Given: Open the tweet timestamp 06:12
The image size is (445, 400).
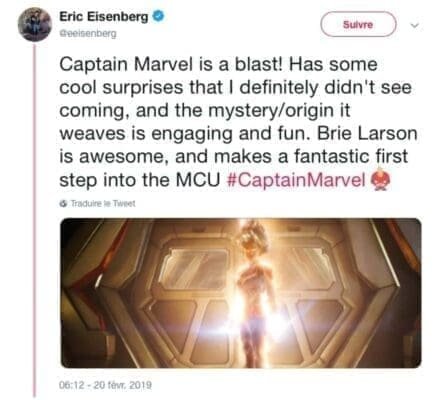Looking at the screenshot, I should pyautogui.click(x=71, y=385).
